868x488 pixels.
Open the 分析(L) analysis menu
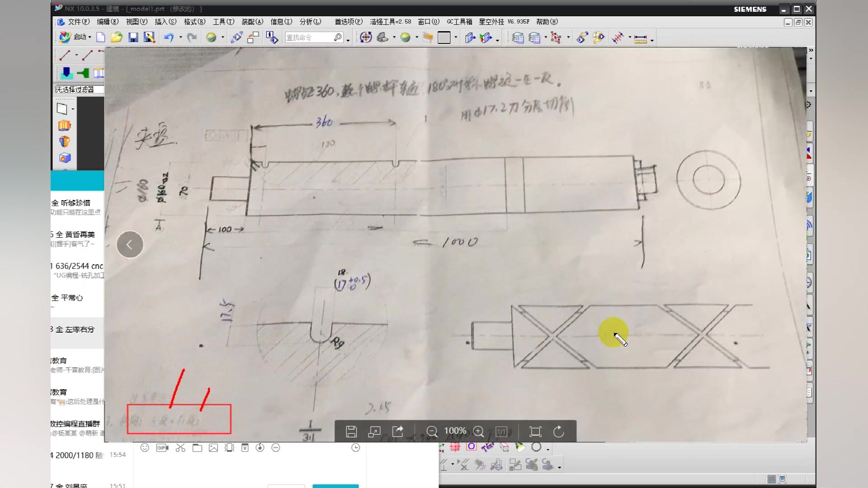[x=310, y=21]
